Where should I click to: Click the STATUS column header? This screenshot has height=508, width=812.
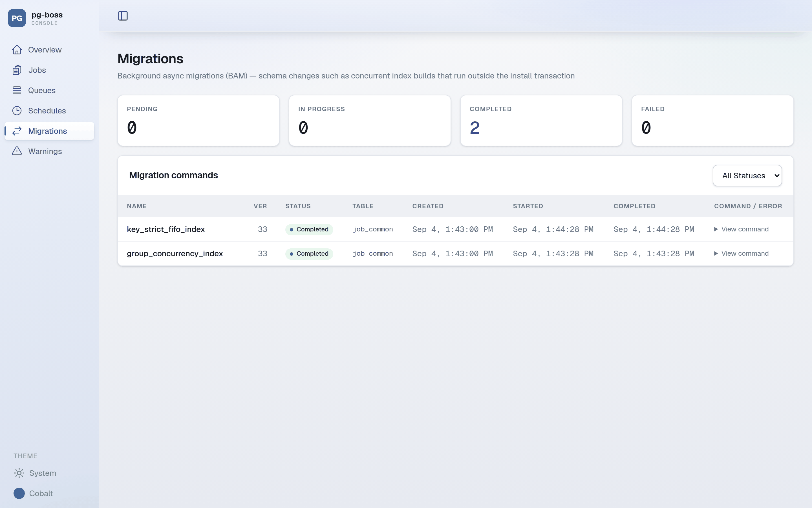(298, 206)
